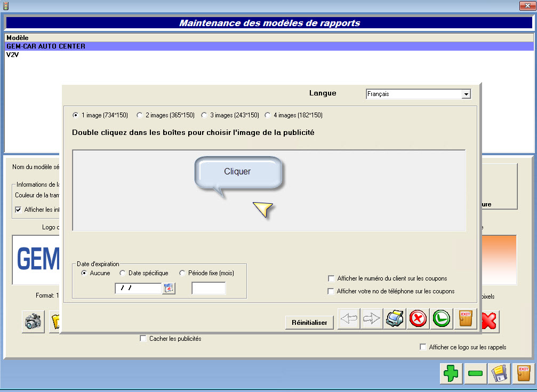This screenshot has width=537, height=392.
Task: Close the window with the X
Action: (x=527, y=6)
